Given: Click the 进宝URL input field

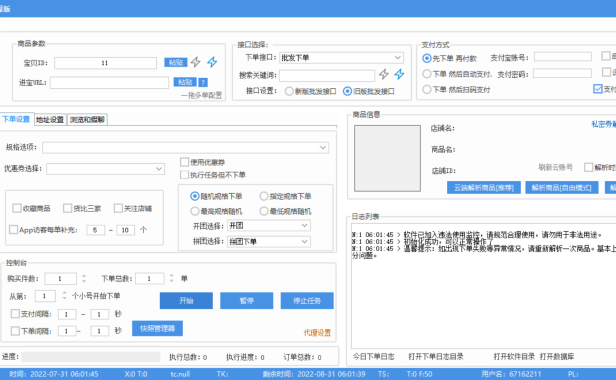Looking at the screenshot, I should pyautogui.click(x=109, y=83).
